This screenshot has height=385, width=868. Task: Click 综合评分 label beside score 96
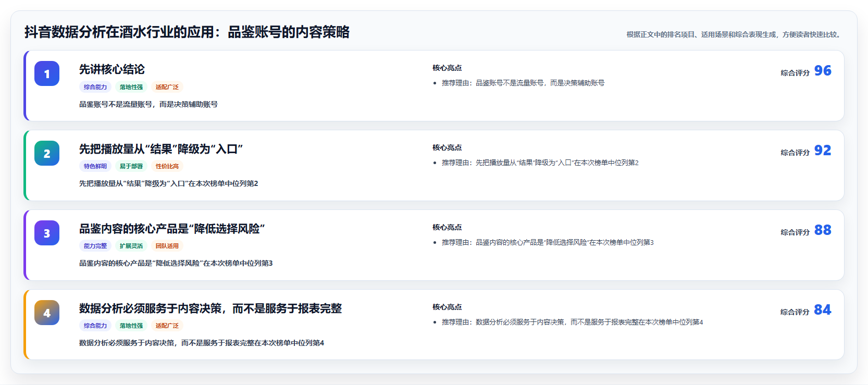coord(795,73)
